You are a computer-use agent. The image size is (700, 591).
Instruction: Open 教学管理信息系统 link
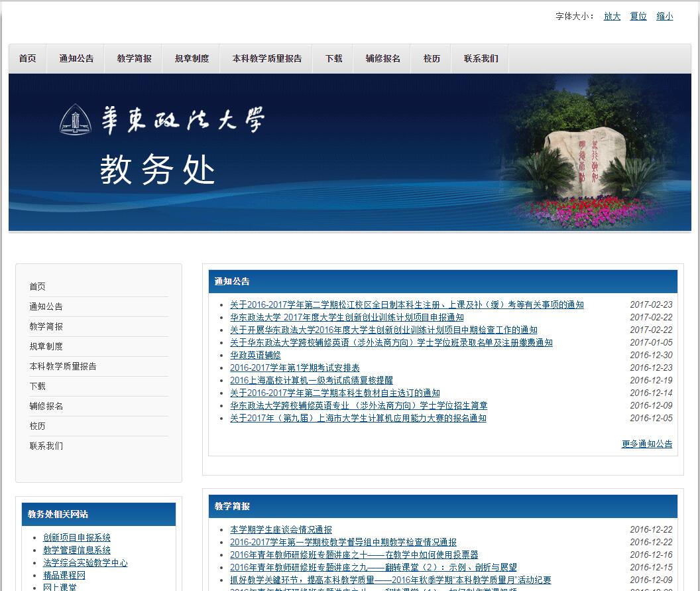77,551
